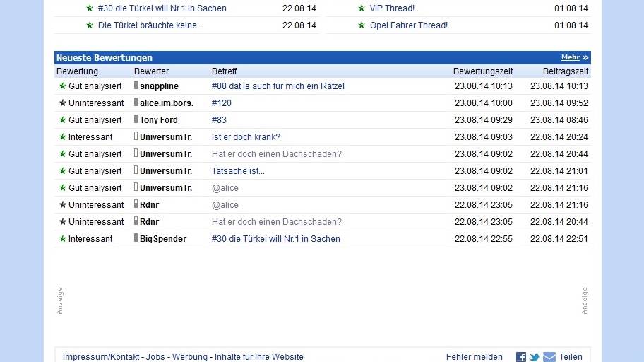The image size is (644, 362).
Task: Open BigSpender user profile
Action: click(163, 238)
